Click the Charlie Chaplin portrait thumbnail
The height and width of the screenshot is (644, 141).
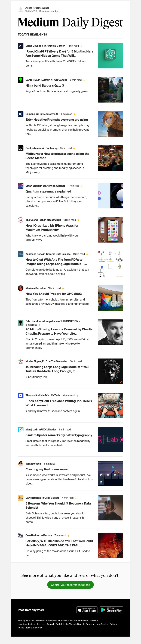pos(110,332)
